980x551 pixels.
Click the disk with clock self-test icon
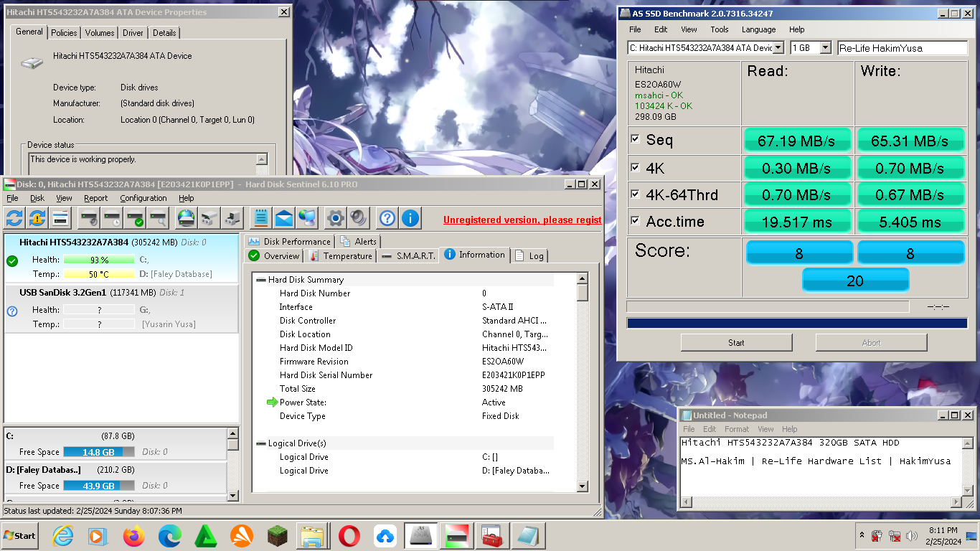[112, 217]
